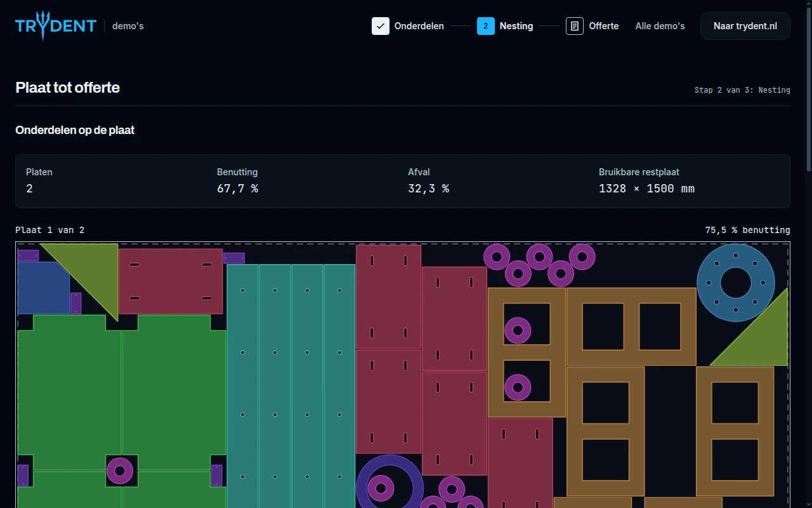Click the "Plaat 1 van 2" label
The width and height of the screenshot is (812, 508).
click(50, 230)
